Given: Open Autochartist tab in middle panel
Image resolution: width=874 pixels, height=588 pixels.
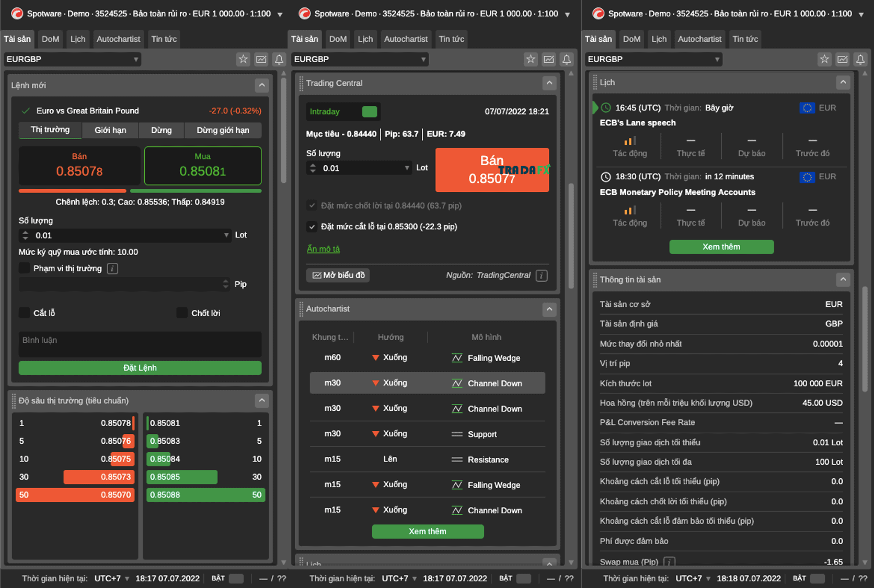Looking at the screenshot, I should coord(406,39).
